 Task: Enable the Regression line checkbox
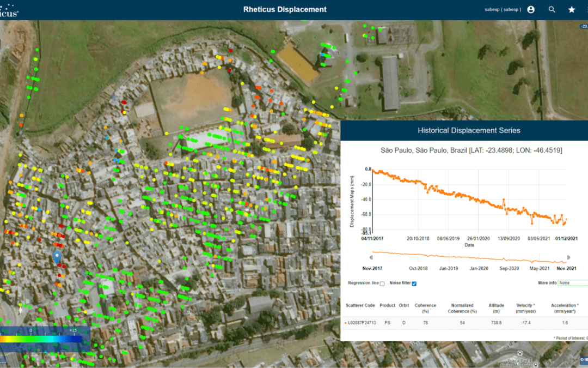click(382, 283)
